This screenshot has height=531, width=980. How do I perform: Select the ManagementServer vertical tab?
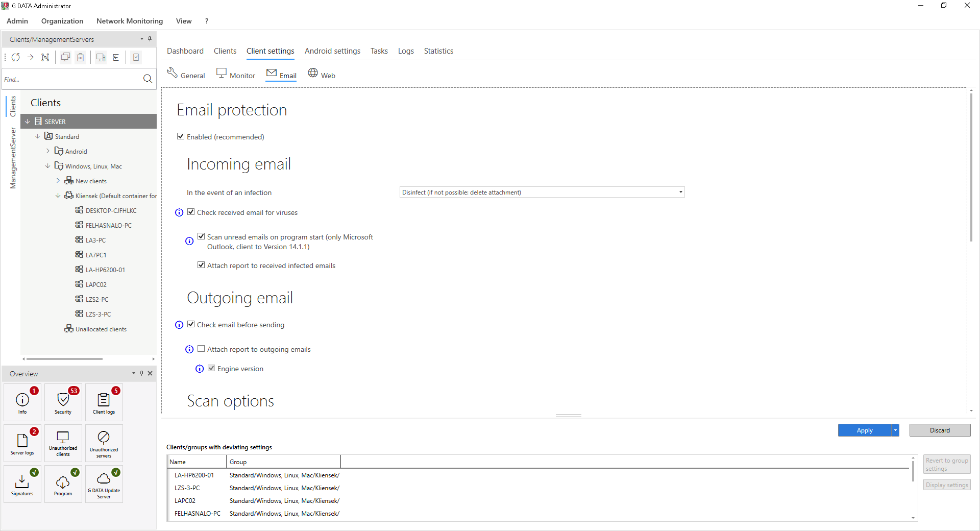(x=13, y=158)
